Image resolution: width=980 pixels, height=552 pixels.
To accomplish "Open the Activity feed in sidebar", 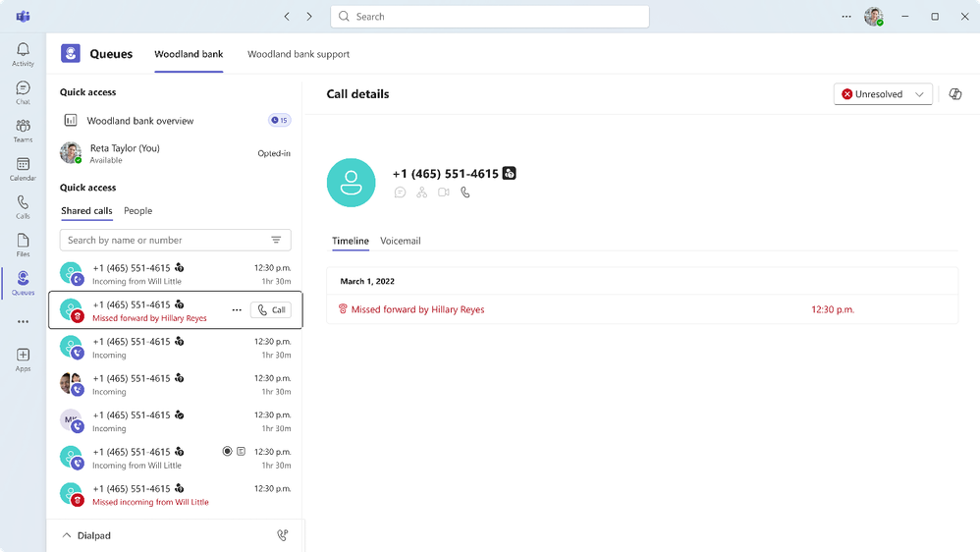I will (23, 54).
